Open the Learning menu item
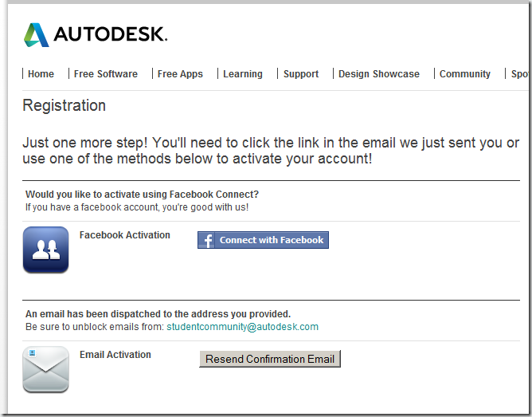Screen dimensions: 532x417 [x=243, y=73]
